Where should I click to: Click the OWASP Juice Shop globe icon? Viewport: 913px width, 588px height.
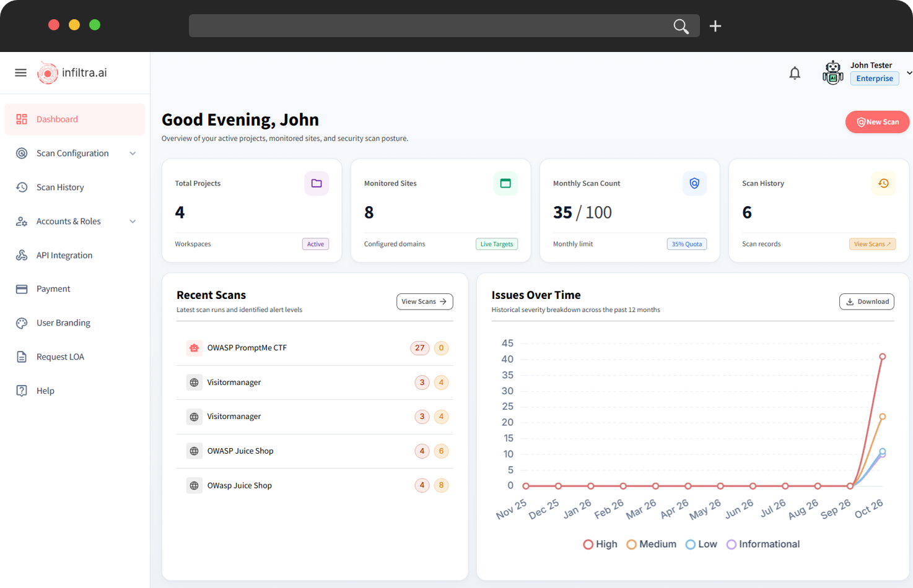[x=194, y=451]
